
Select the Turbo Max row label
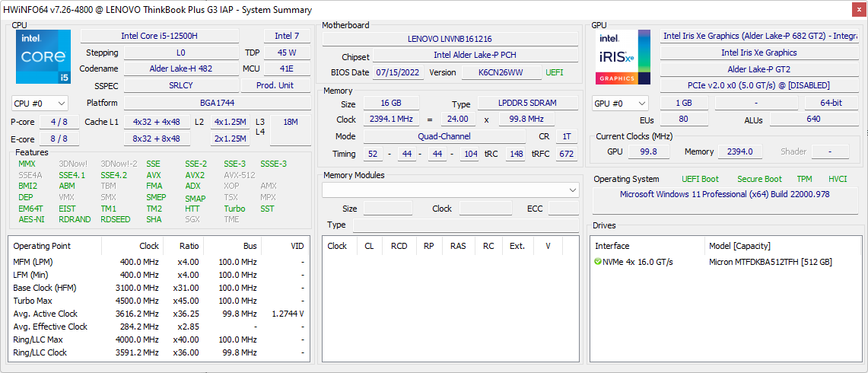tap(33, 301)
